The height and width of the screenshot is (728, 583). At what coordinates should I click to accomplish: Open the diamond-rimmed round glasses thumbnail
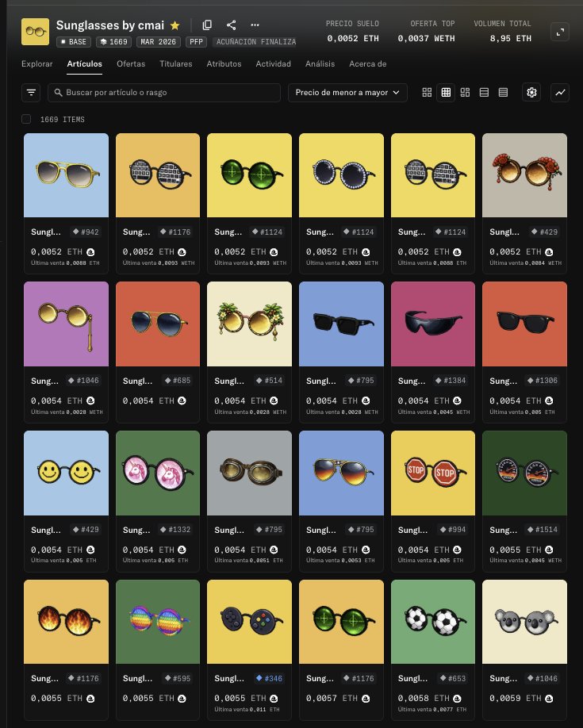(x=341, y=175)
